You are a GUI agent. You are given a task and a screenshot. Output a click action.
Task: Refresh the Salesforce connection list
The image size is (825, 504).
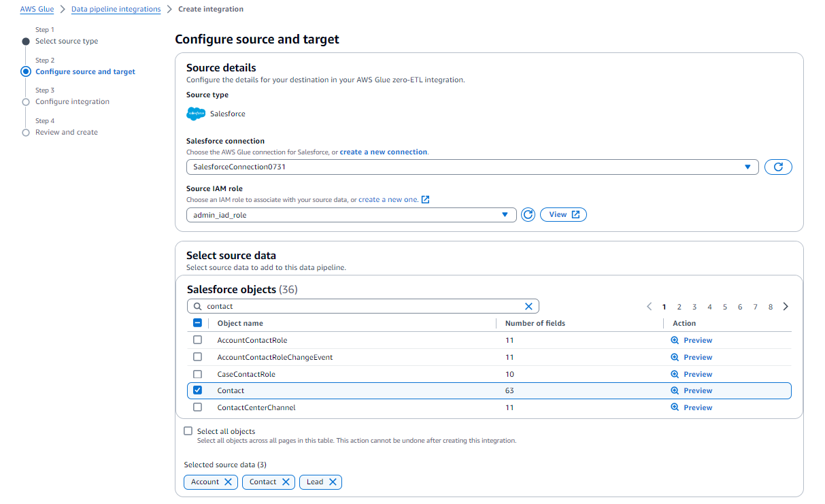(x=777, y=167)
